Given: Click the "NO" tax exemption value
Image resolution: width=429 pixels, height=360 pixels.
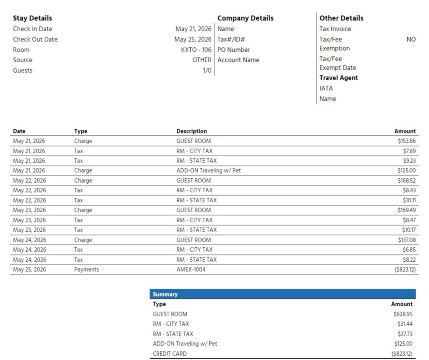Looking at the screenshot, I should tap(411, 39).
